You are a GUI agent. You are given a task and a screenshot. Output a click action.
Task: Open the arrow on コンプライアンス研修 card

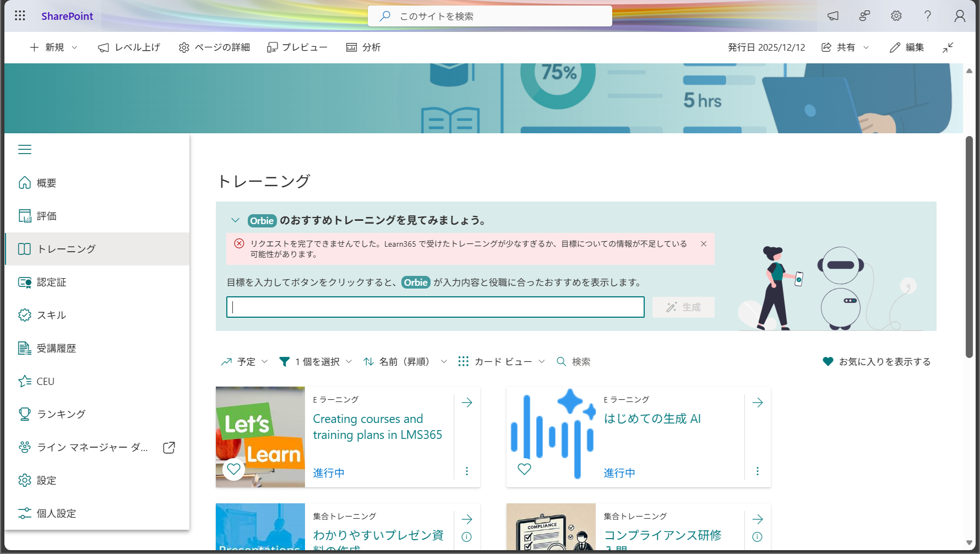(758, 519)
